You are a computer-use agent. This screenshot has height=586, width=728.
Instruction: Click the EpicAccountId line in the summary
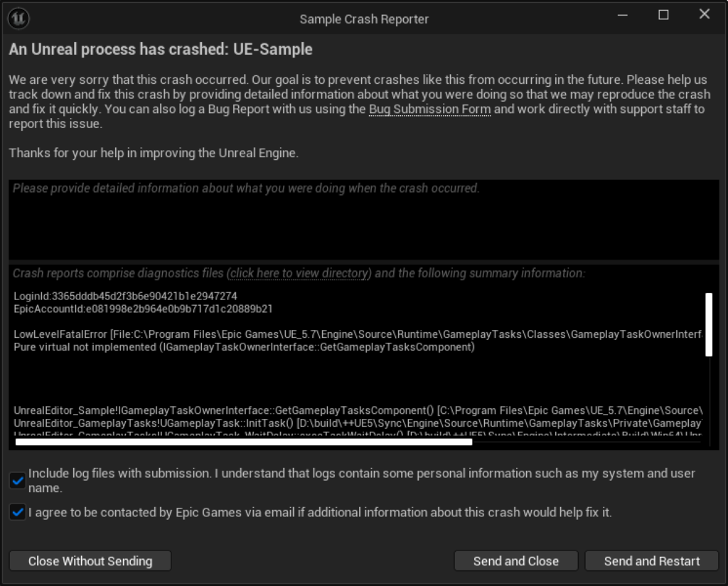143,309
